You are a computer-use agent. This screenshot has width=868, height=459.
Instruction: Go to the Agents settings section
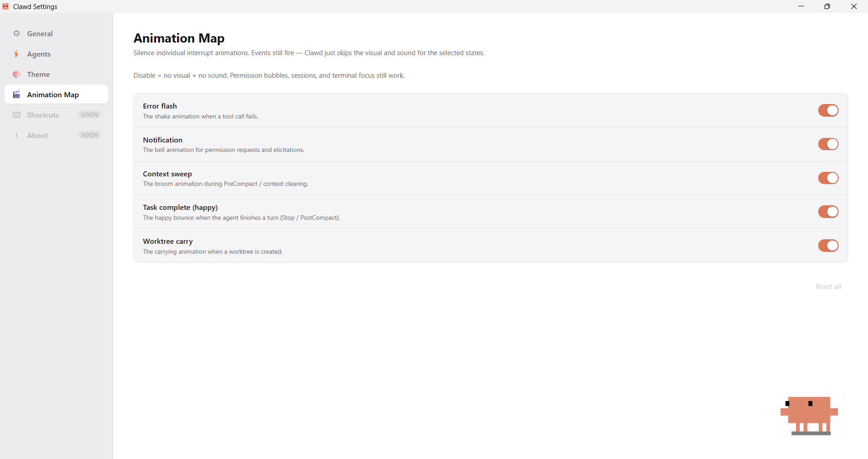(x=56, y=54)
